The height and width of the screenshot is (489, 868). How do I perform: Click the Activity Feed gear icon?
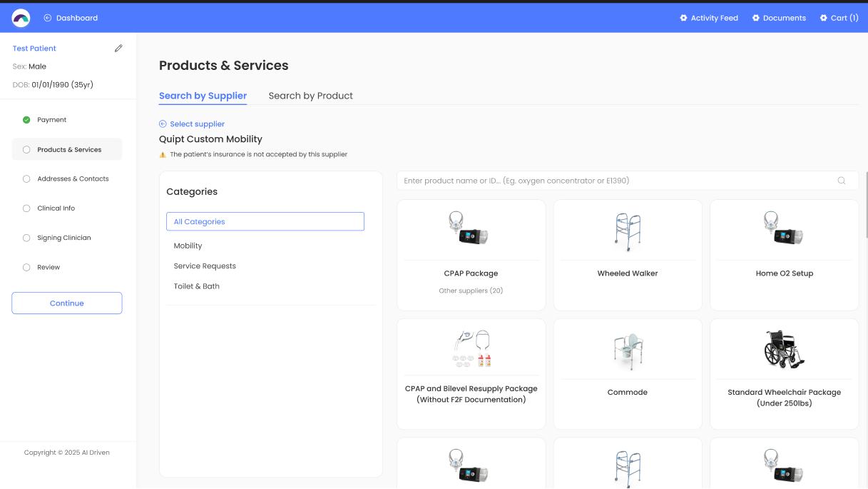(x=683, y=18)
